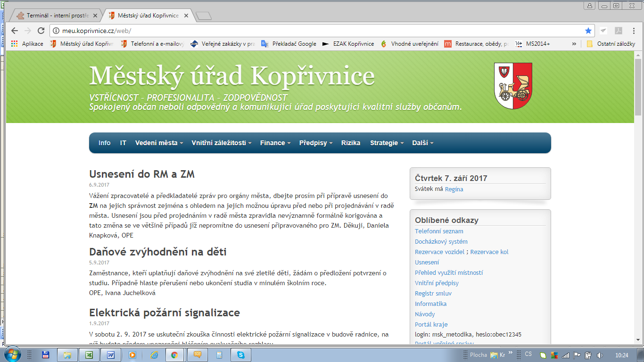644x362 pixels.
Task: Open the Info menu item
Action: [x=105, y=143]
